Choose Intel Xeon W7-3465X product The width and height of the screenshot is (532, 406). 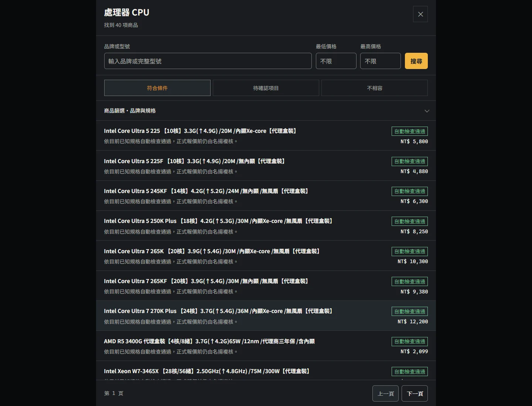pyautogui.click(x=266, y=371)
